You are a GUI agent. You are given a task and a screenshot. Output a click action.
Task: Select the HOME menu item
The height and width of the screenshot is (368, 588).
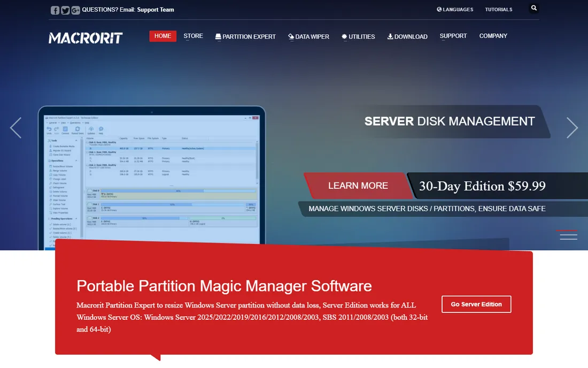(x=163, y=36)
